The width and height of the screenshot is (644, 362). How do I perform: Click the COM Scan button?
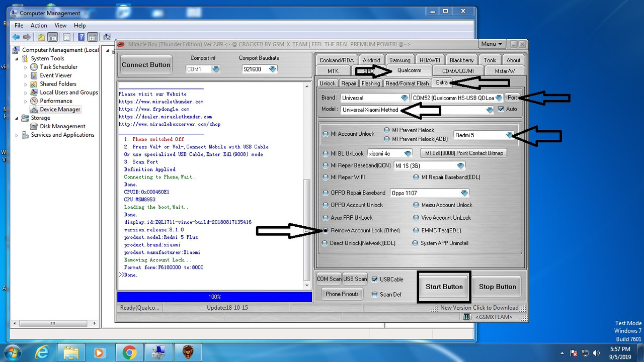[329, 279]
